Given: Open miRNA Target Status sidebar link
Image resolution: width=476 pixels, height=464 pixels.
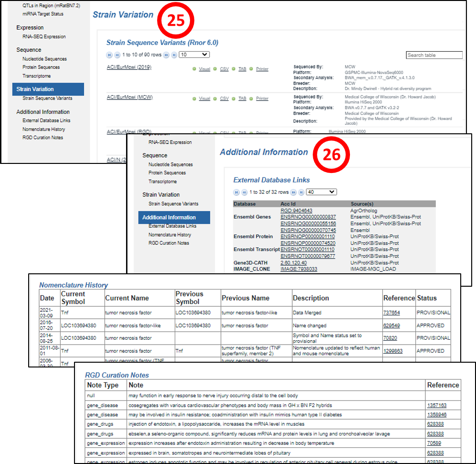Looking at the screenshot, I should (42, 14).
